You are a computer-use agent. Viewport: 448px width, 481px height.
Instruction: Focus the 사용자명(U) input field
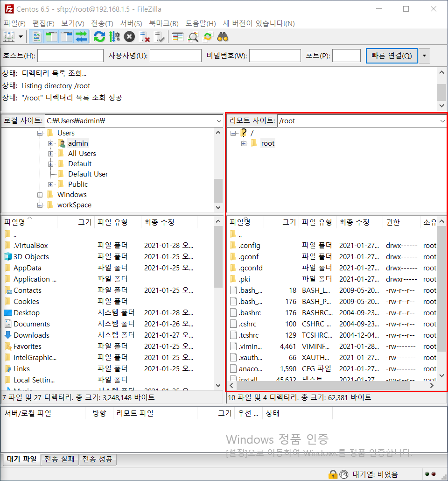[176, 56]
